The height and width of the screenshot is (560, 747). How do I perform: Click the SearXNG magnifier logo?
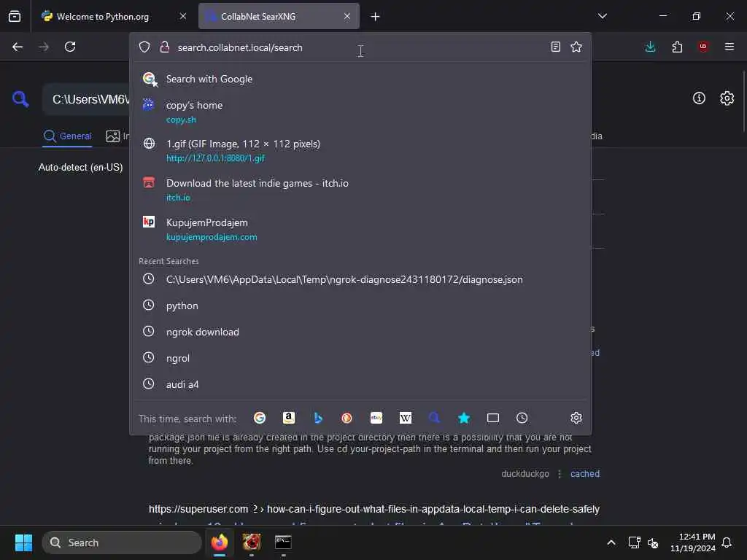[x=20, y=99]
